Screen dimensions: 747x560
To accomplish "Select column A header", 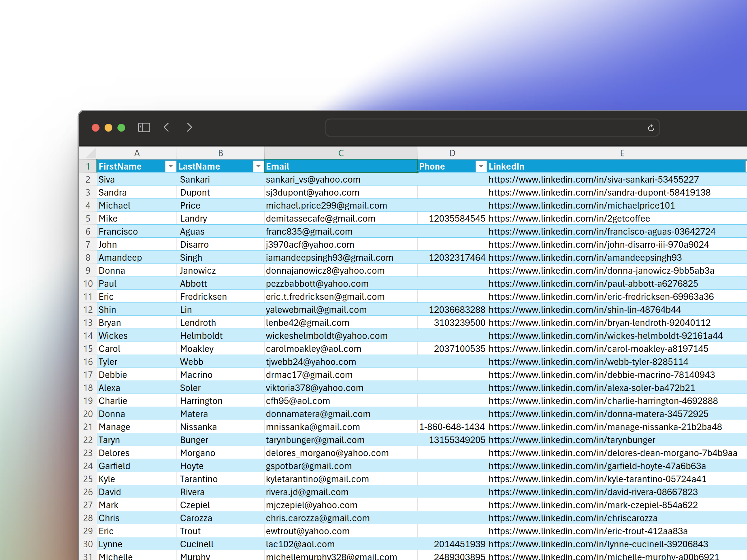I will 137,153.
